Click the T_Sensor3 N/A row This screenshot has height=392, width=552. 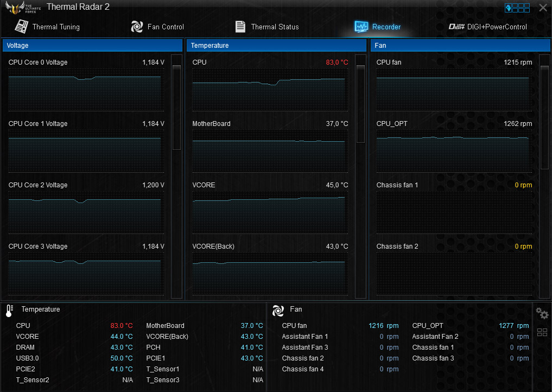click(x=205, y=380)
